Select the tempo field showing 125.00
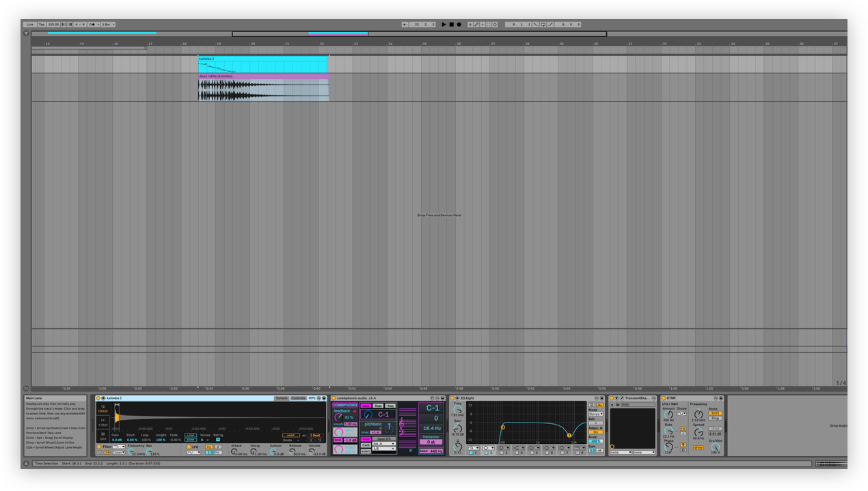This screenshot has width=868, height=491. [x=53, y=24]
